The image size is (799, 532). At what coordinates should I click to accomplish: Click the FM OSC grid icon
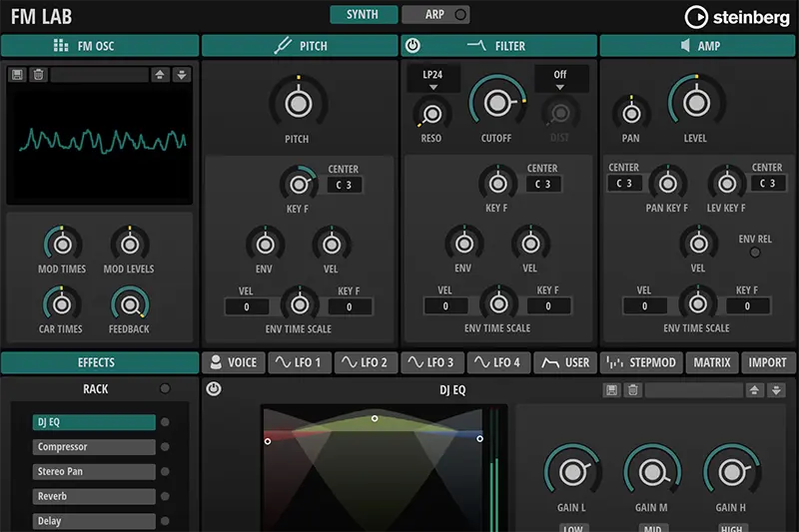(x=61, y=46)
